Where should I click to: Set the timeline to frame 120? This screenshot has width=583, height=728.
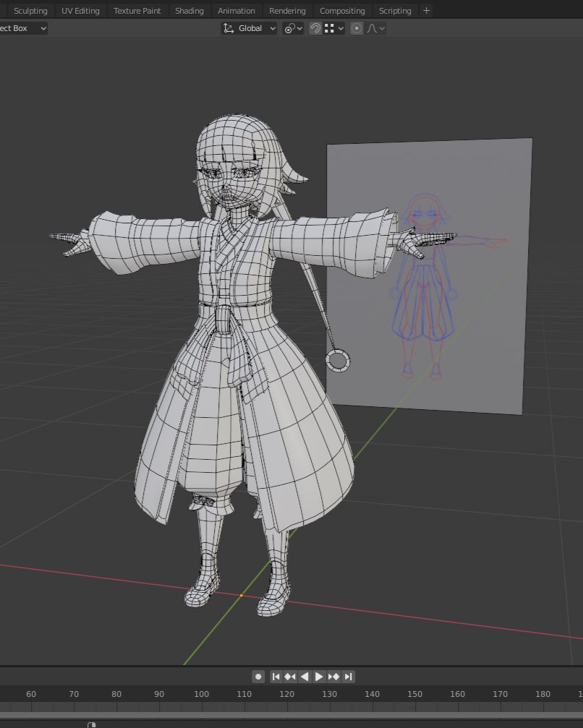click(x=286, y=694)
